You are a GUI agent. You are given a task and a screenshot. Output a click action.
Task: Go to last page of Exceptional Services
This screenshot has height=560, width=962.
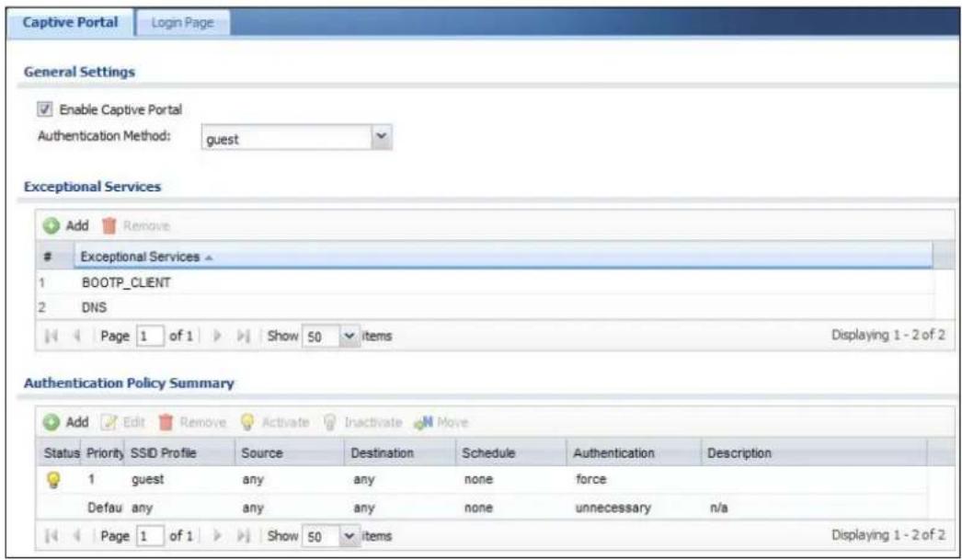pyautogui.click(x=244, y=337)
